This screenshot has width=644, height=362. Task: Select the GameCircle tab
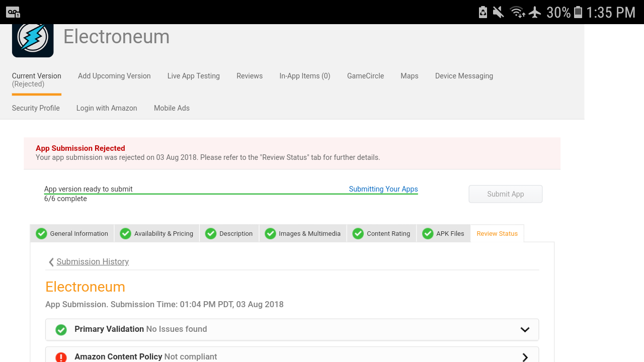365,76
